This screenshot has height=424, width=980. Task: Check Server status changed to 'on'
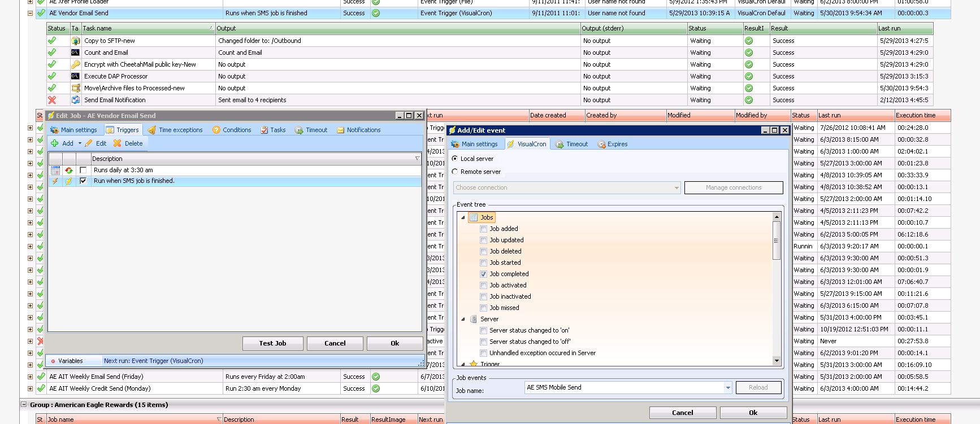pos(483,330)
